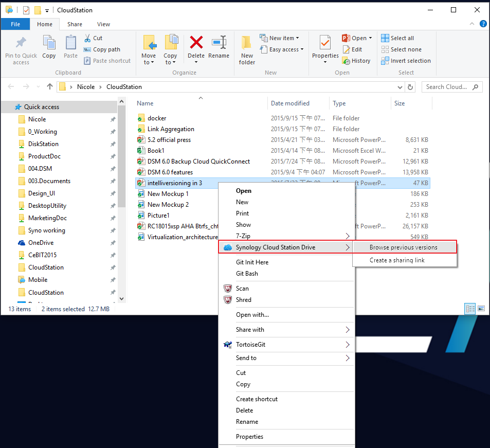Select DSM 6.0 features file
This screenshot has height=448, width=490.
point(170,172)
